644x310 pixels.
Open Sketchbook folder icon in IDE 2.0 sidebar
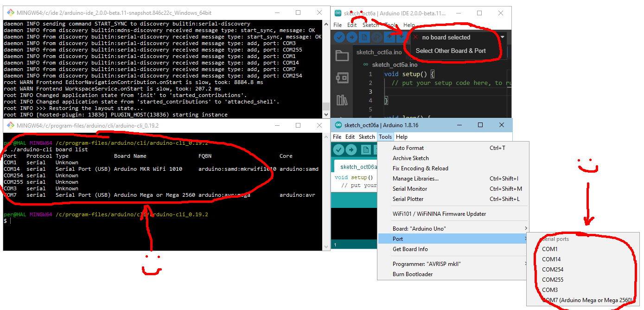coord(342,56)
